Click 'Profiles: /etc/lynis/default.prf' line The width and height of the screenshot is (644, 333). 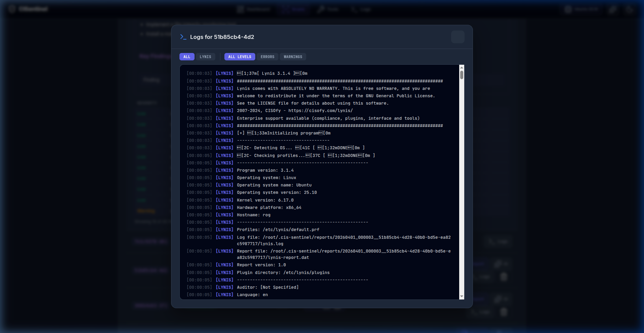pyautogui.click(x=320, y=230)
